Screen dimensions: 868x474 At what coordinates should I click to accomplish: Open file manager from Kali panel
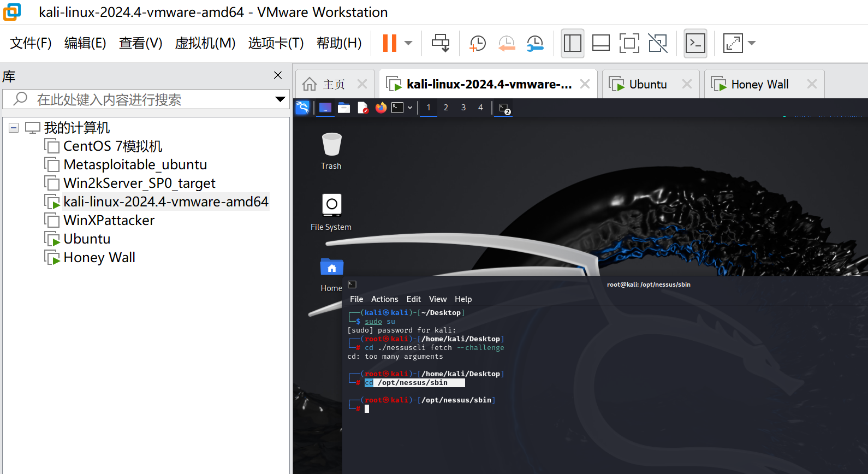(x=344, y=108)
